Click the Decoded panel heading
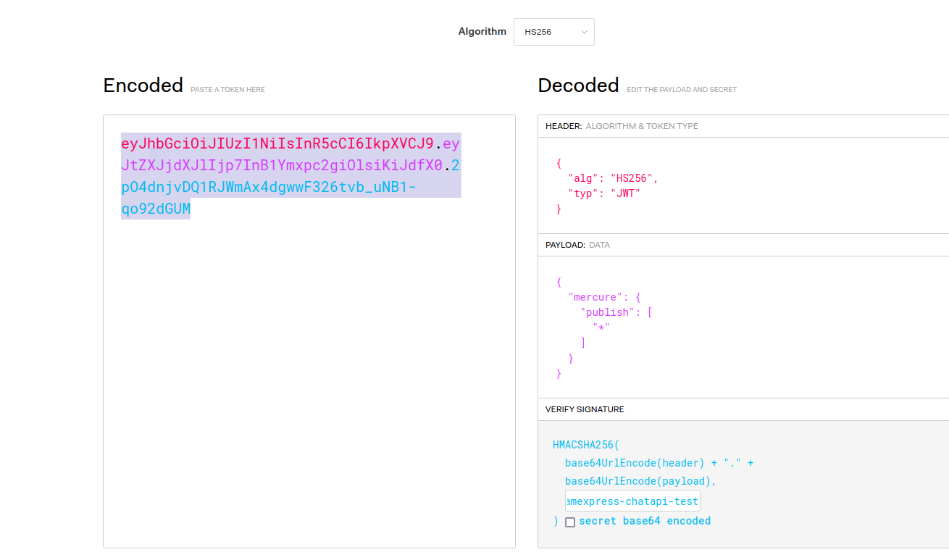Viewport: 949px width, 560px height. tap(578, 85)
